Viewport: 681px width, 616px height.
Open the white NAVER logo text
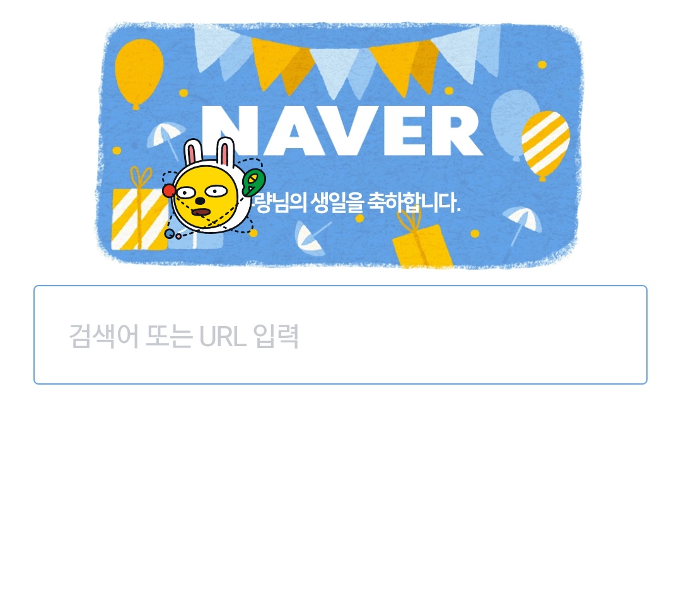click(x=342, y=131)
